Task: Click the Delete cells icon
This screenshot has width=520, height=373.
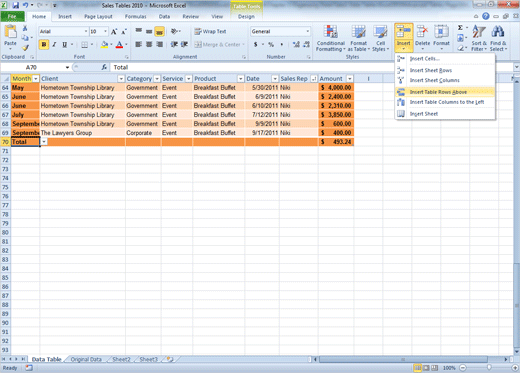Action: (x=422, y=33)
